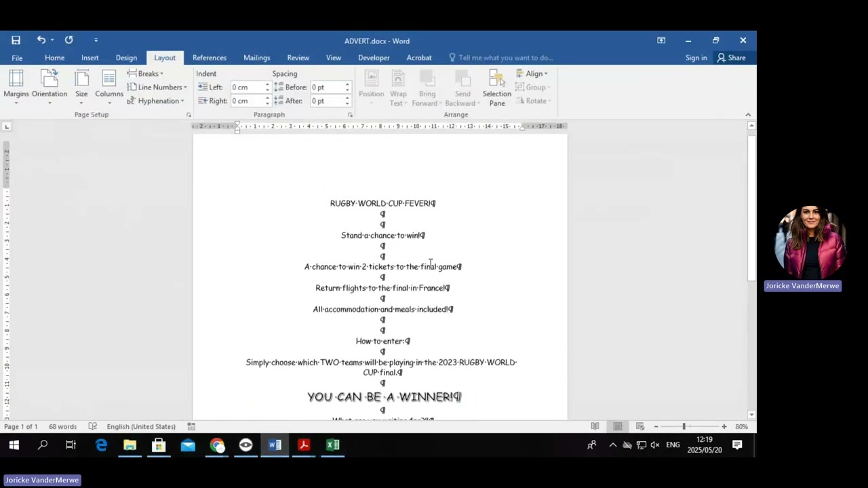Open the File tab
The image size is (868, 488).
click(x=17, y=58)
